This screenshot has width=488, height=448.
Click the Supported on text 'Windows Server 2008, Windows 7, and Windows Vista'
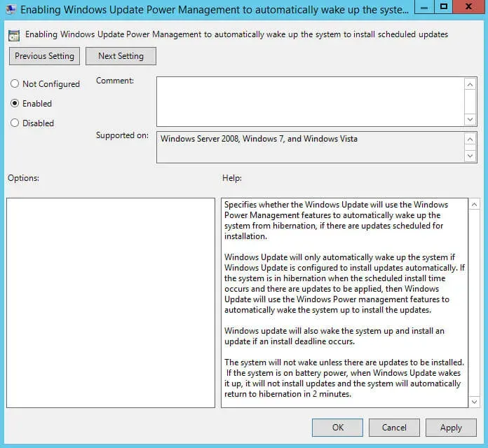(259, 139)
